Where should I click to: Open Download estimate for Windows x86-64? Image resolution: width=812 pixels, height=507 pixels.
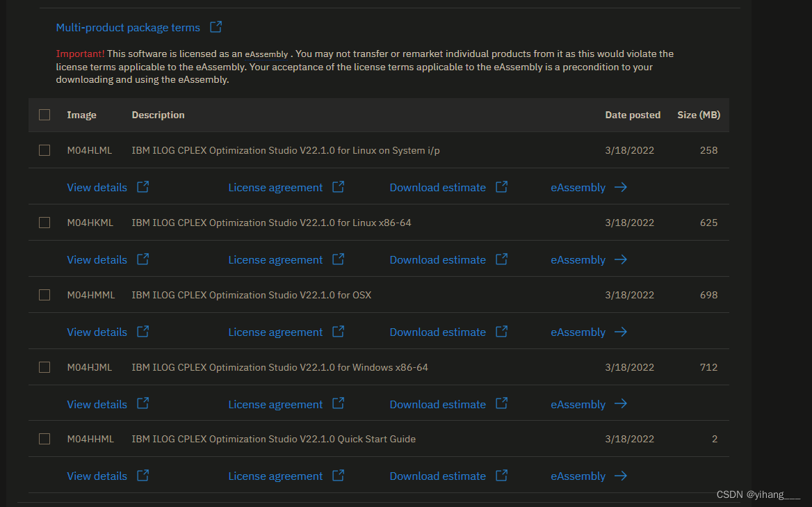click(x=437, y=405)
